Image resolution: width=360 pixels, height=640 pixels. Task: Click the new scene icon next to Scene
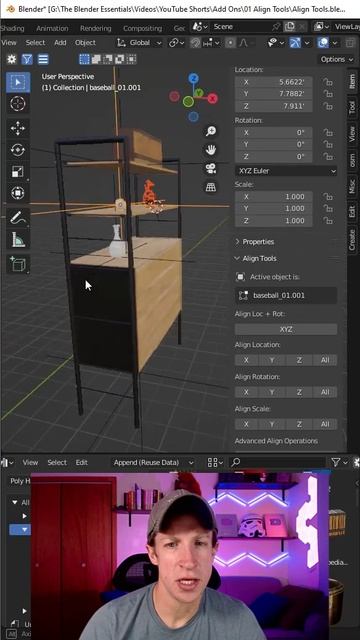click(290, 27)
